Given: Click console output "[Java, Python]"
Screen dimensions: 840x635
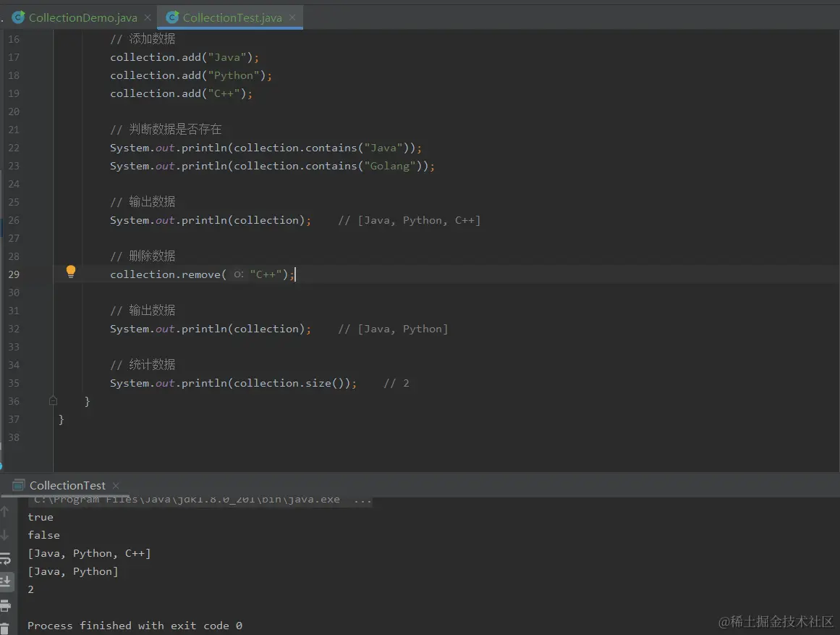Looking at the screenshot, I should coord(73,572).
